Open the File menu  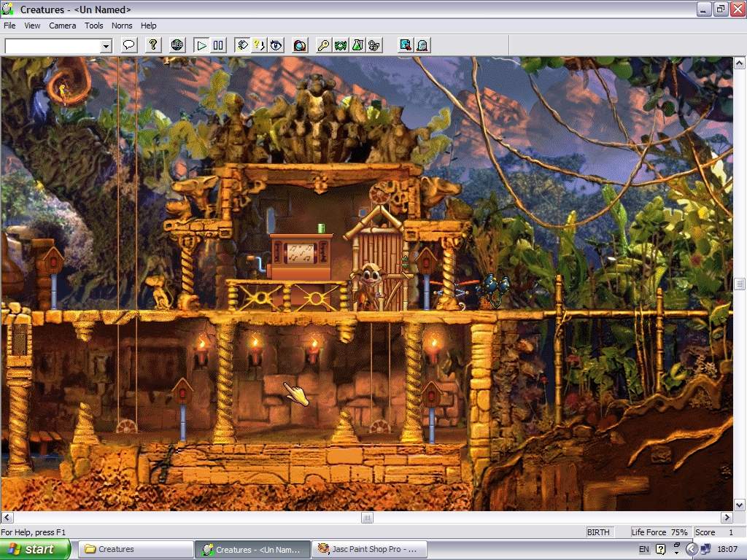pos(9,26)
